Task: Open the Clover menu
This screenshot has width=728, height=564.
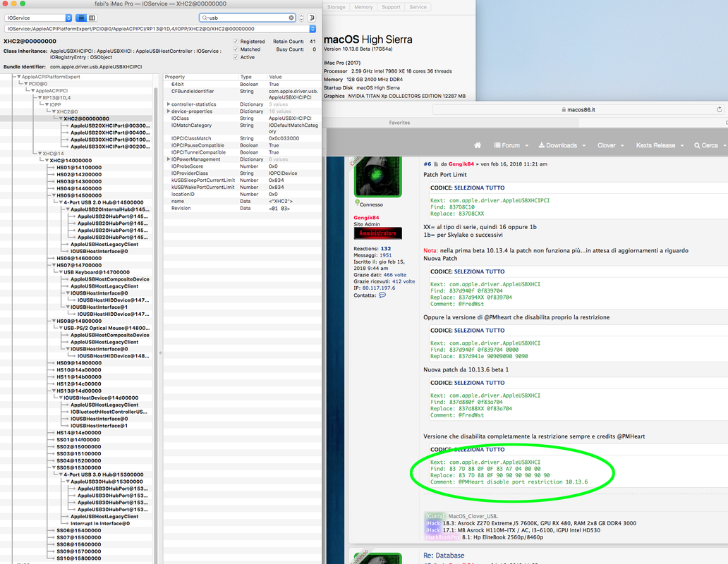Action: (x=610, y=145)
